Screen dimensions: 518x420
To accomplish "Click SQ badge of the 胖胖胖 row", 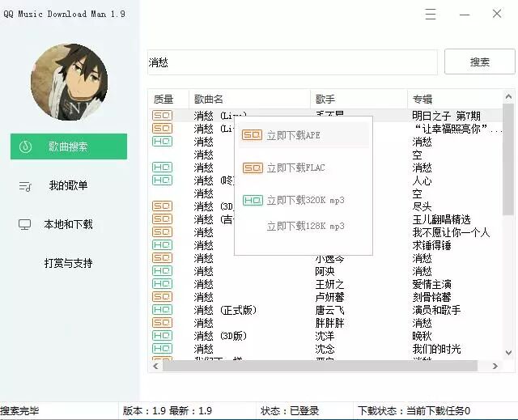I will coord(162,323).
